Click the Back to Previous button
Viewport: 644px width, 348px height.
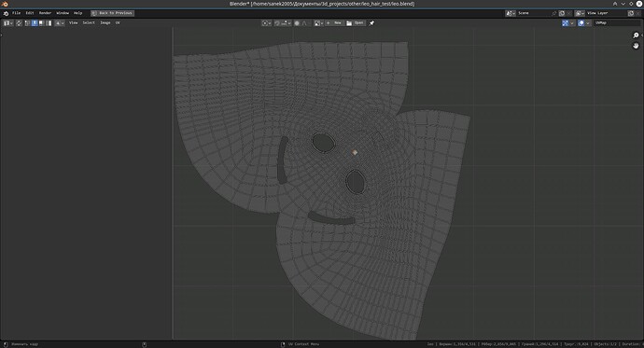[x=113, y=13]
